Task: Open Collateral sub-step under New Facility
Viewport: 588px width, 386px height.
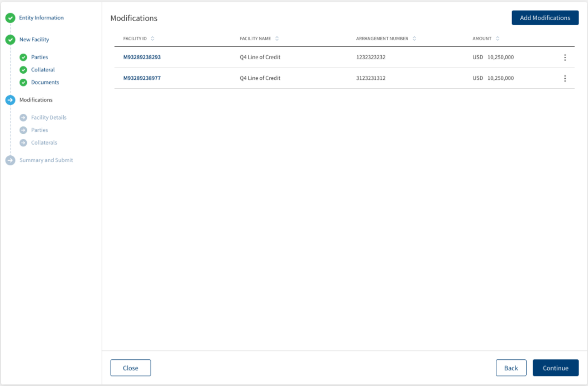Action: click(x=43, y=70)
